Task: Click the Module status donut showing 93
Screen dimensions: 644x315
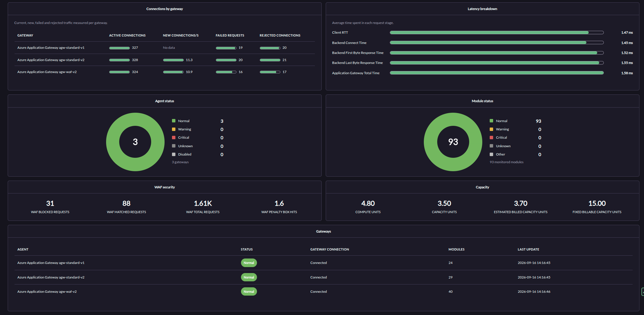Action: pyautogui.click(x=453, y=142)
